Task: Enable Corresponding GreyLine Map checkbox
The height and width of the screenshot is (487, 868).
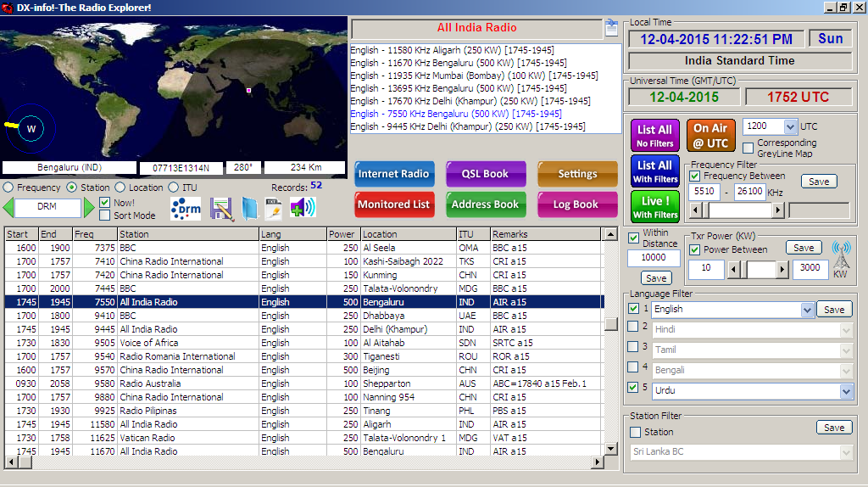Action: (x=748, y=148)
